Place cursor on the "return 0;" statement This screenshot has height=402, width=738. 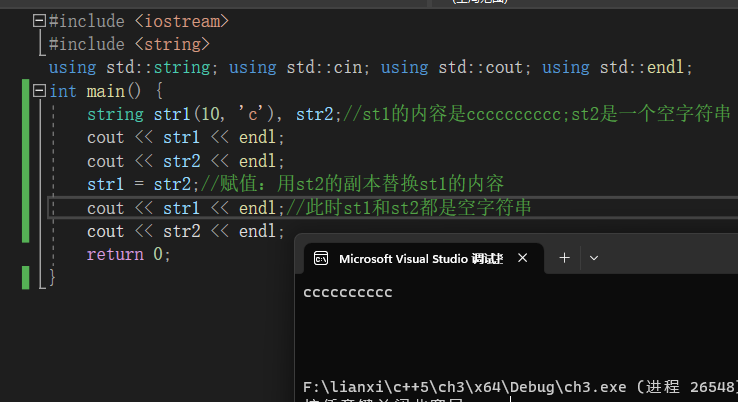tap(129, 255)
